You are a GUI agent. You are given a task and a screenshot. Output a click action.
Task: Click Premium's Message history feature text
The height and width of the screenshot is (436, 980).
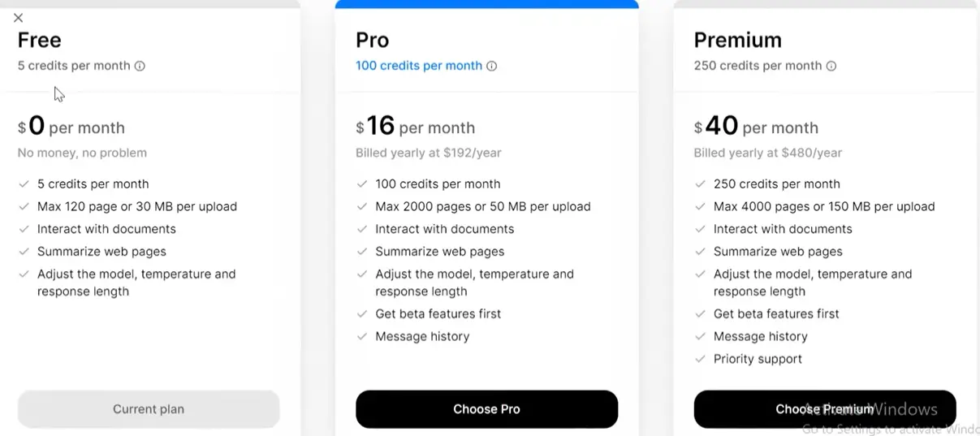(x=760, y=336)
